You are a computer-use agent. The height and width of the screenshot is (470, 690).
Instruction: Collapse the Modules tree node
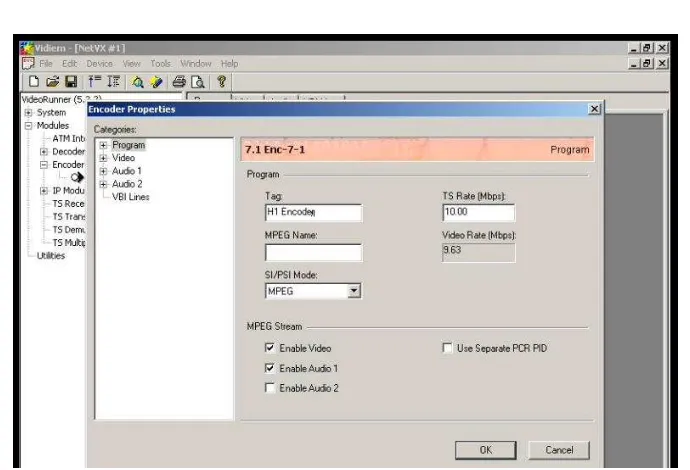click(x=28, y=125)
